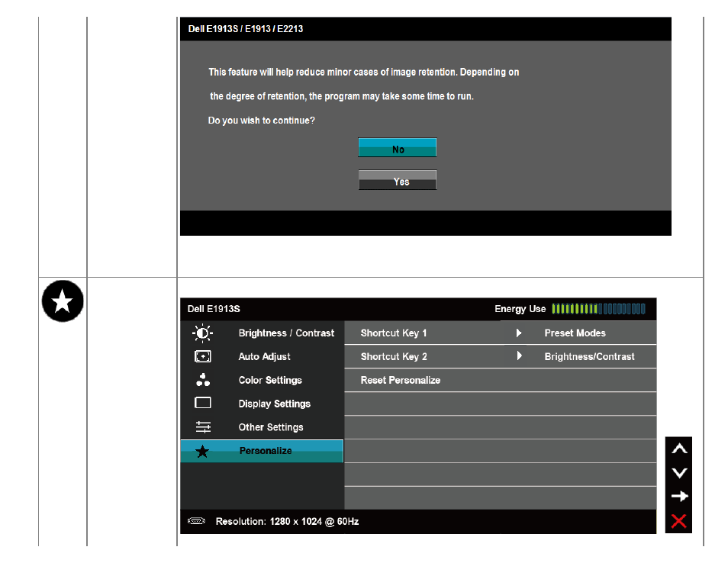Open the Other Settings menu item
Screen dimensions: 728x563
(263, 427)
